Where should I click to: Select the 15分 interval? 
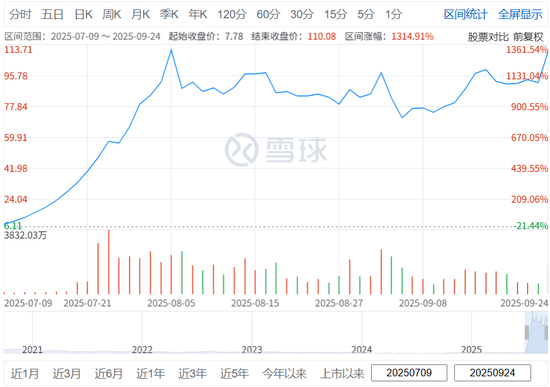pos(335,14)
